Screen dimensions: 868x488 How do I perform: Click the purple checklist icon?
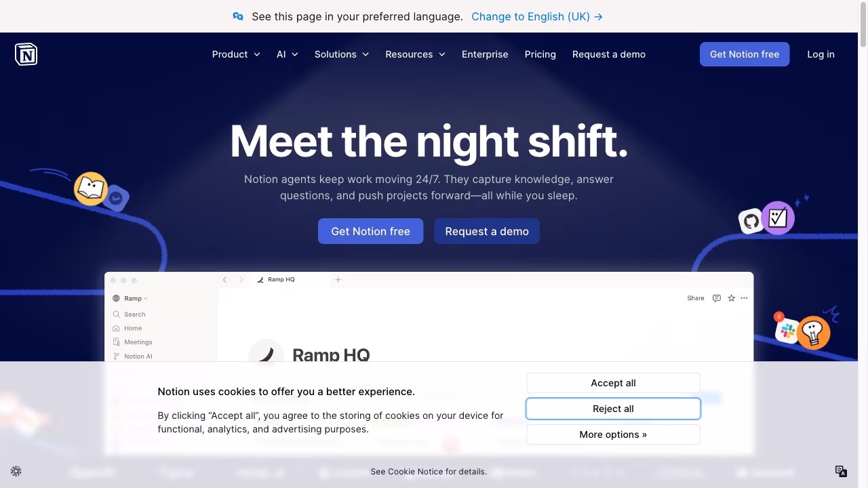(x=778, y=218)
